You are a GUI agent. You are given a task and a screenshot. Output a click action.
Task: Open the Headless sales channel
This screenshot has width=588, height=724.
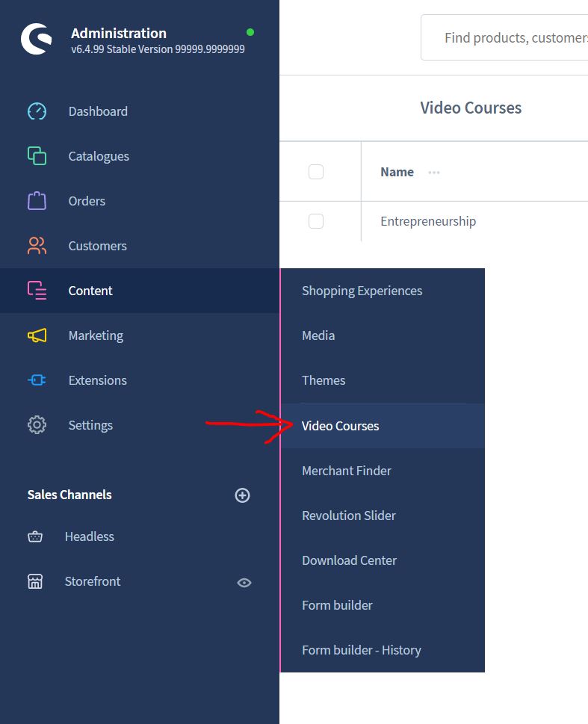(x=89, y=536)
